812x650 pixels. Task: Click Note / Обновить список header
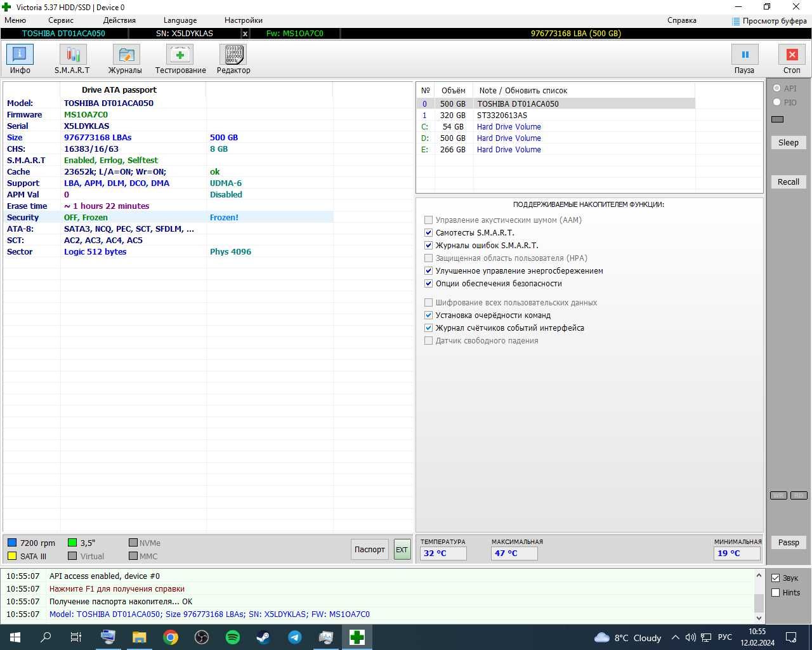[523, 90]
